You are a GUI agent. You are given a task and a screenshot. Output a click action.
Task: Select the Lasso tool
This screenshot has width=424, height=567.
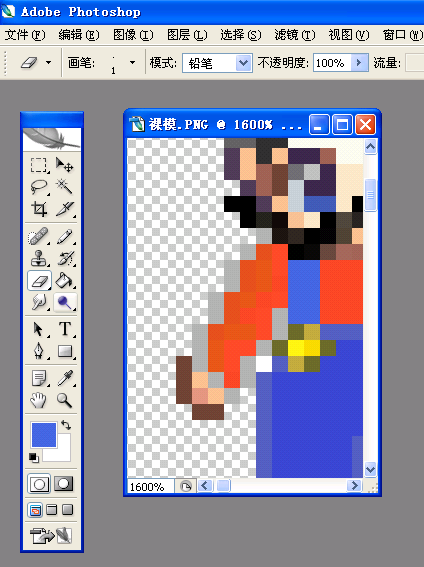(x=39, y=187)
